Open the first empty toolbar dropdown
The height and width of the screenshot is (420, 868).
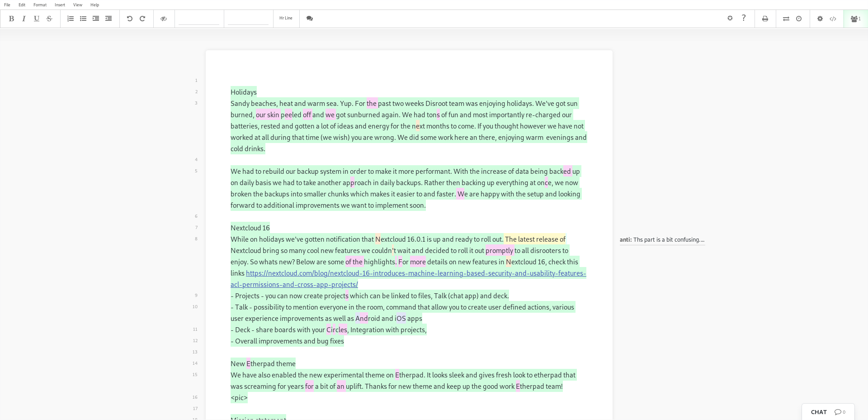[x=199, y=19]
